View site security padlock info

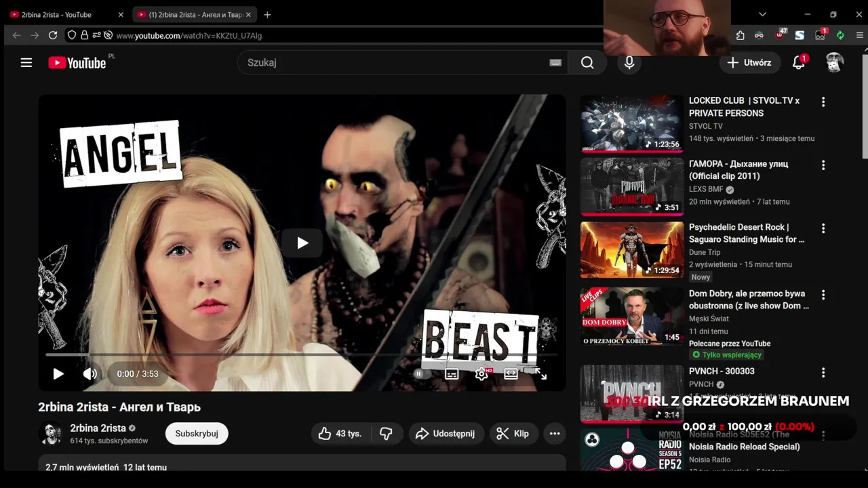point(84,35)
